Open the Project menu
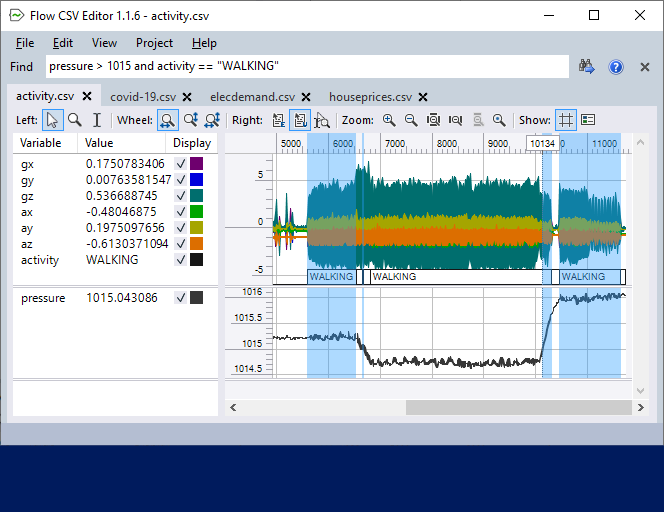Image resolution: width=664 pixels, height=512 pixels. point(154,43)
